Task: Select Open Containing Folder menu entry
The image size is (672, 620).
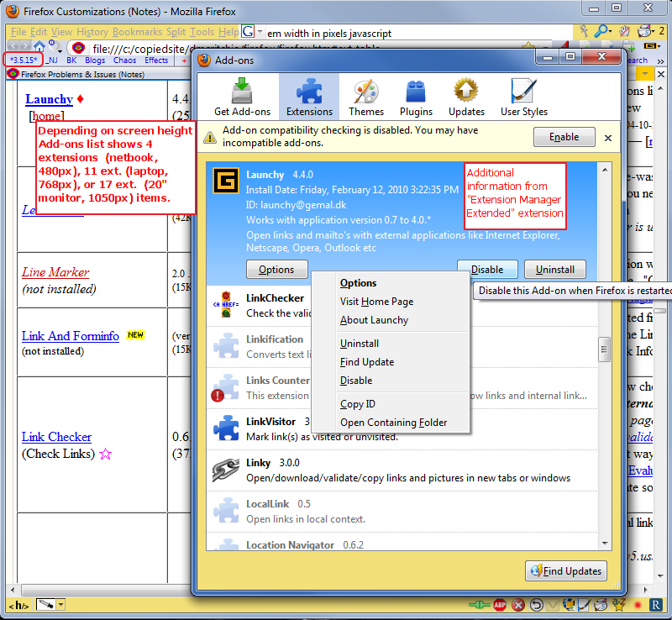Action: (x=391, y=423)
